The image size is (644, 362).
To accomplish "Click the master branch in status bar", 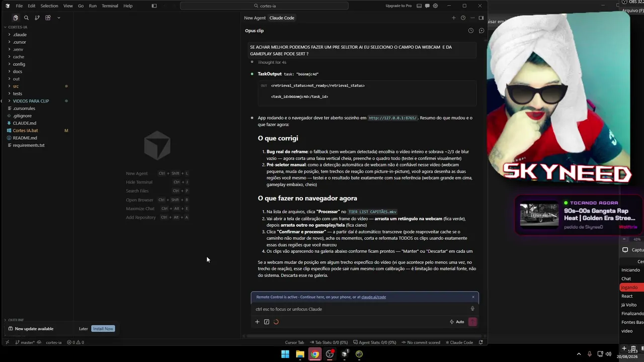I will [x=25, y=342].
